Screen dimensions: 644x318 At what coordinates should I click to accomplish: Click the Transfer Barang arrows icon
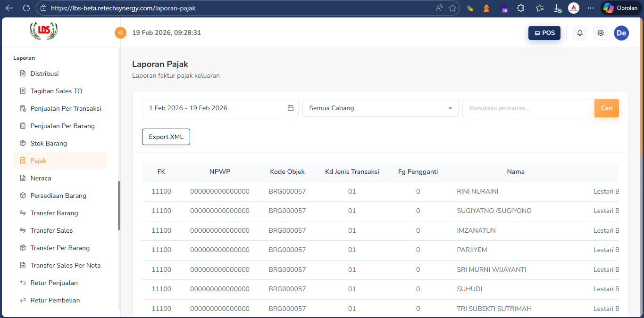click(23, 213)
